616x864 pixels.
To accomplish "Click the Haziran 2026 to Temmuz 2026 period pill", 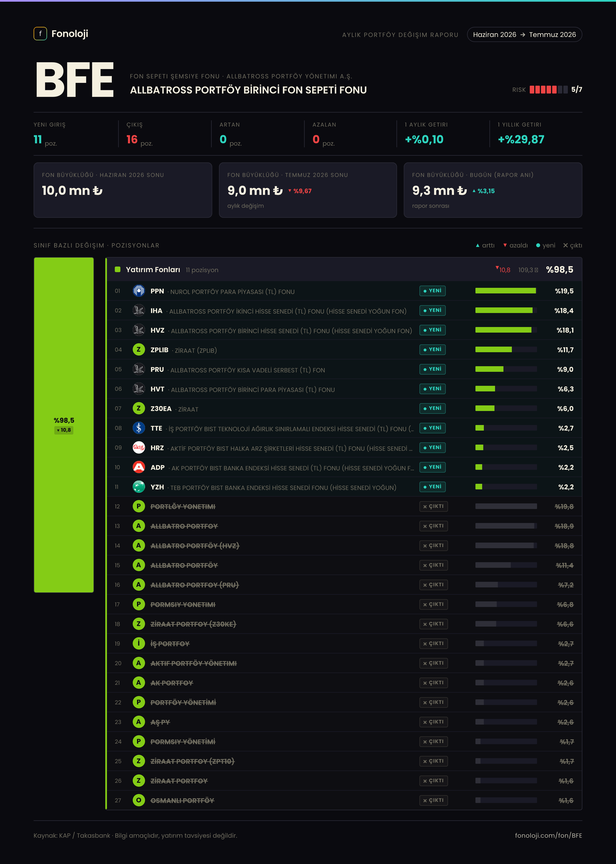I will tap(525, 35).
